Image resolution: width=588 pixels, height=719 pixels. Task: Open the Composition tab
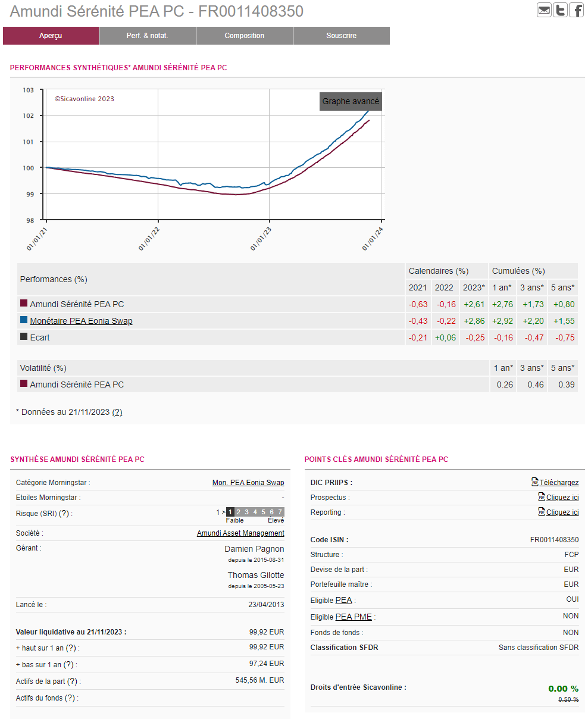coord(244,36)
